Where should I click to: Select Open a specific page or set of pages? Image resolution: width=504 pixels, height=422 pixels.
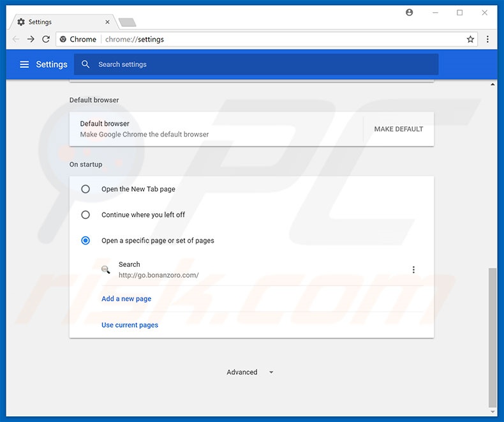point(85,241)
